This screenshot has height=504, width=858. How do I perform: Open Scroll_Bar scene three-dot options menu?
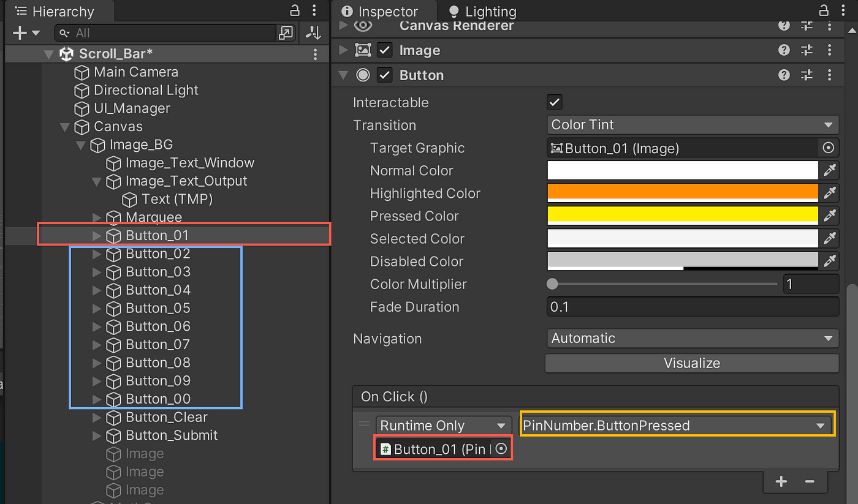click(x=316, y=54)
